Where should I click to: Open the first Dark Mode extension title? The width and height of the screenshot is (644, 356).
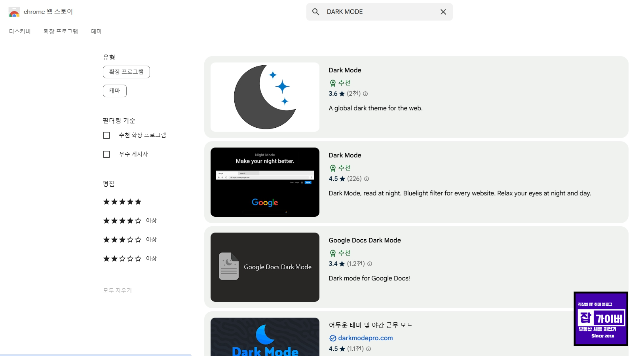345,70
